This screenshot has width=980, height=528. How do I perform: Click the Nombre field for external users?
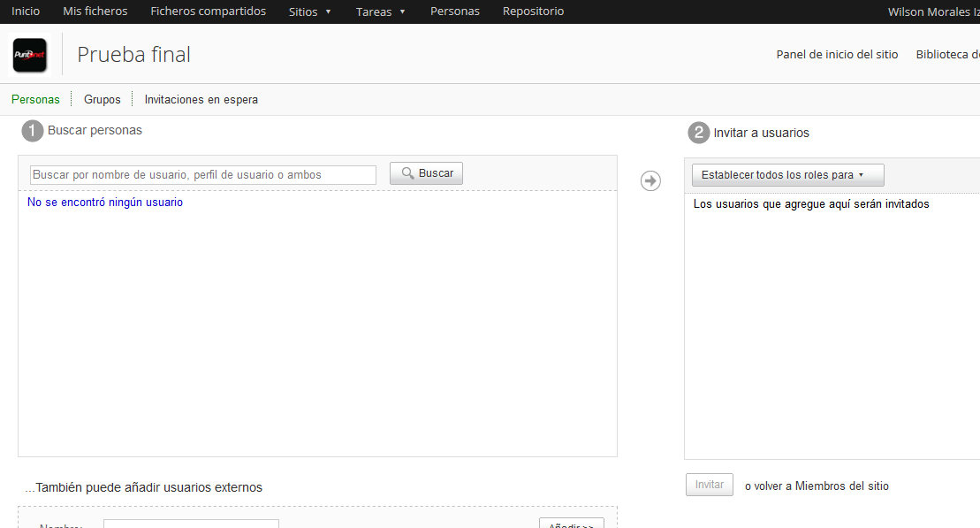[x=191, y=524]
